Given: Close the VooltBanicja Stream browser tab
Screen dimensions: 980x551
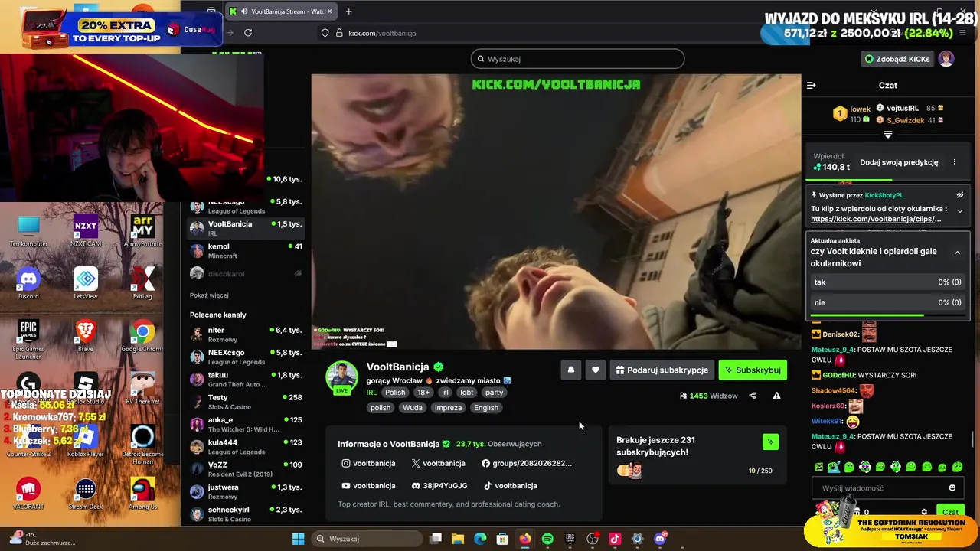Looking at the screenshot, I should tap(330, 11).
